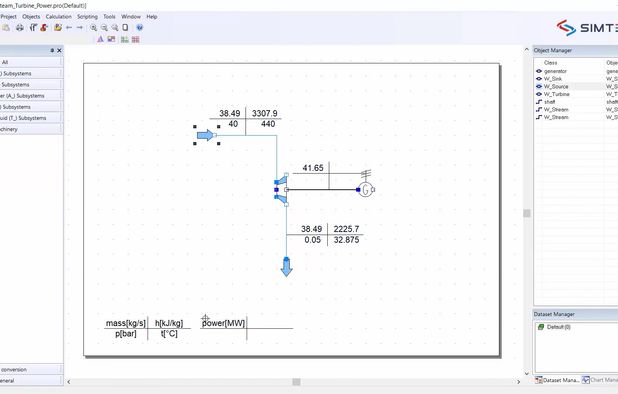The image size is (618, 394).
Task: Open the Scripting menu
Action: click(87, 17)
